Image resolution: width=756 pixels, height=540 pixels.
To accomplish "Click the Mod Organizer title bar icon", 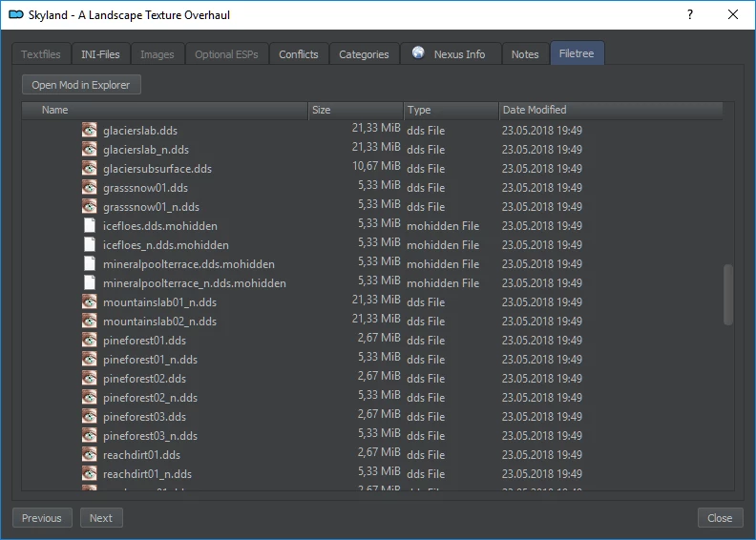I will point(16,15).
